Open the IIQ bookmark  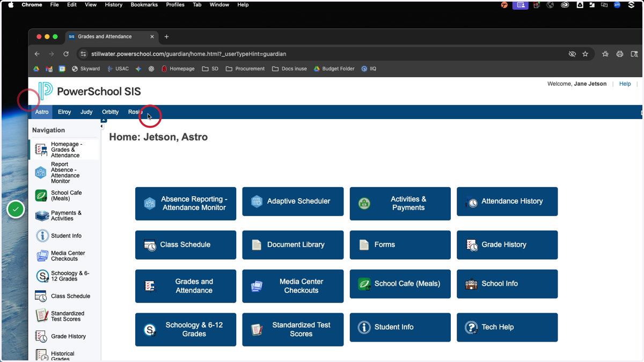[369, 69]
